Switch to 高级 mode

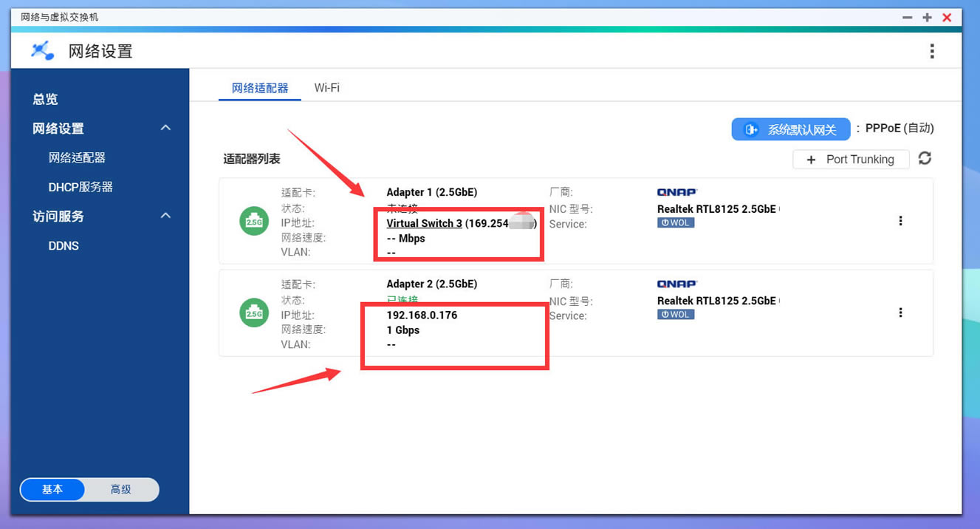coord(121,489)
